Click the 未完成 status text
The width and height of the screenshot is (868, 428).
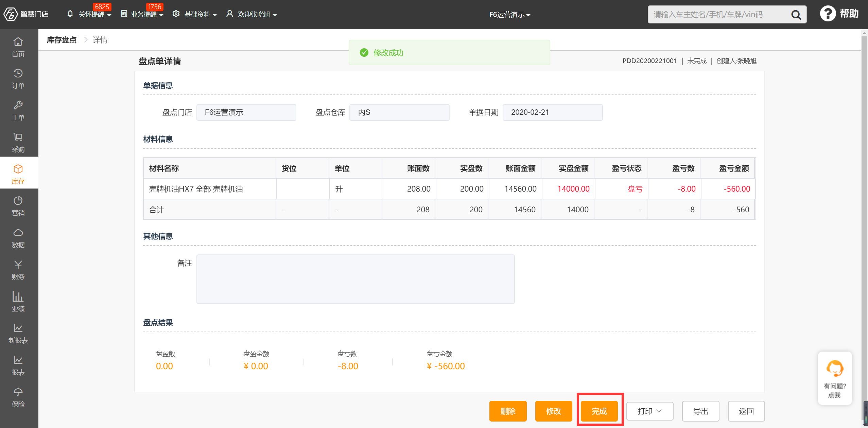point(697,61)
